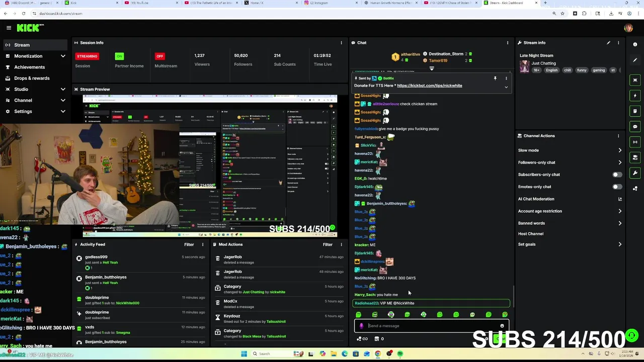Edit stream info with pencil icon
This screenshot has height=362, width=644.
[608, 43]
